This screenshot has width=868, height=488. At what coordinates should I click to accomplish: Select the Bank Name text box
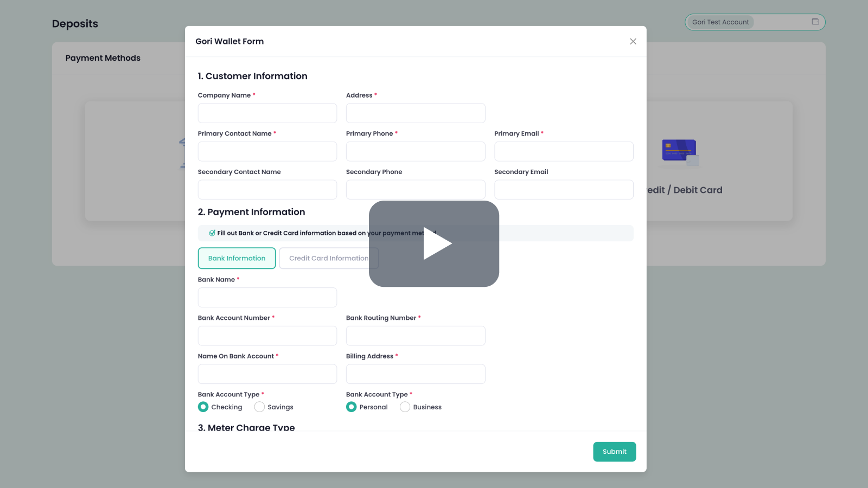click(x=267, y=298)
